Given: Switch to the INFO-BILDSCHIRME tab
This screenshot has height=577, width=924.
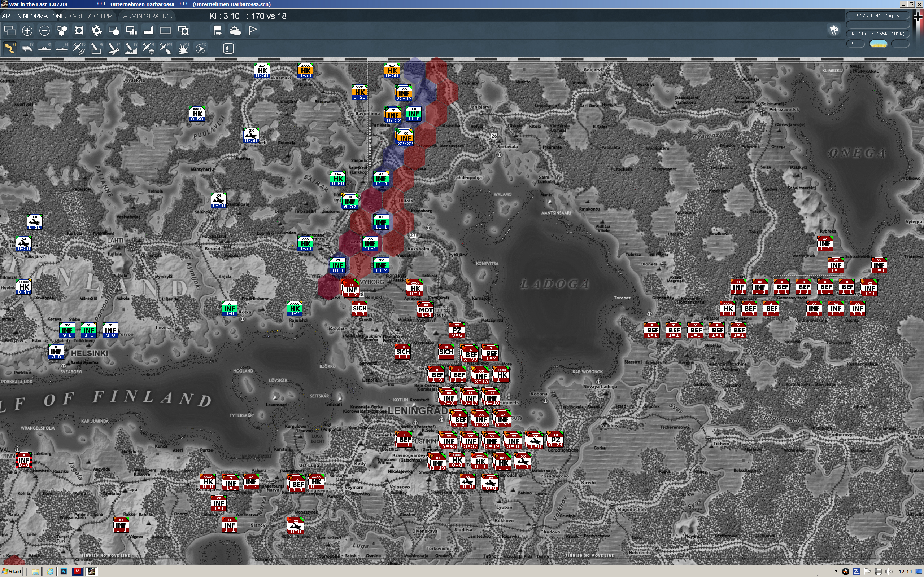Looking at the screenshot, I should (x=88, y=16).
